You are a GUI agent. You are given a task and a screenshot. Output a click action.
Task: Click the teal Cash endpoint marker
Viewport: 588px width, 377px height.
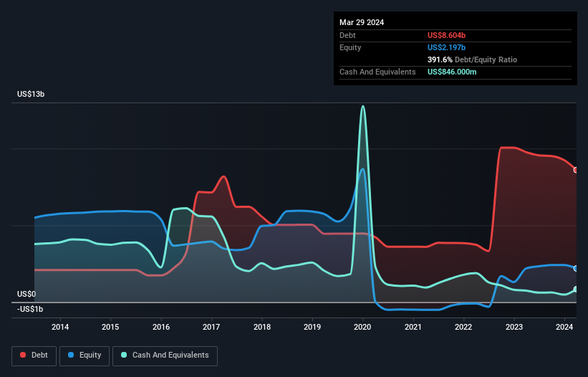[576, 290]
